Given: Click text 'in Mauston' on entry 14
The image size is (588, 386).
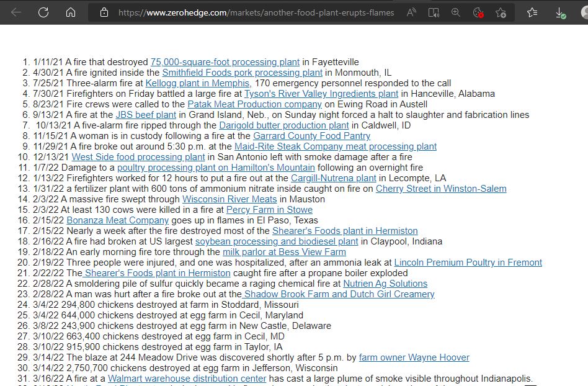Looking at the screenshot, I should [x=302, y=199].
